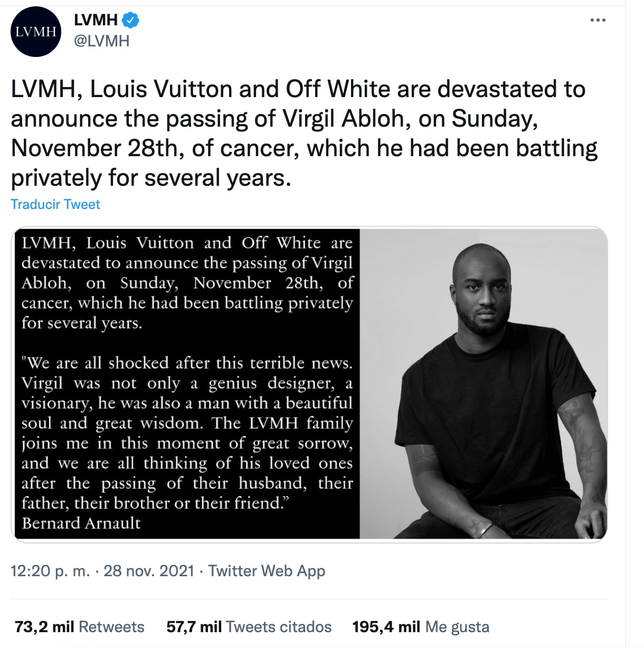View the 73,2 mil Retweets list
Screen dimensions: 644x648
click(79, 626)
